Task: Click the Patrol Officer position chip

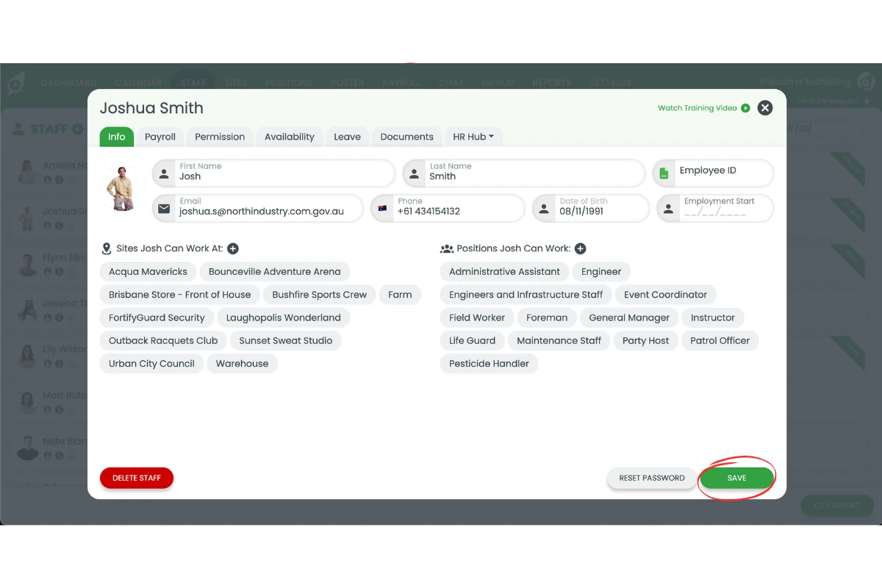Action: click(x=720, y=340)
